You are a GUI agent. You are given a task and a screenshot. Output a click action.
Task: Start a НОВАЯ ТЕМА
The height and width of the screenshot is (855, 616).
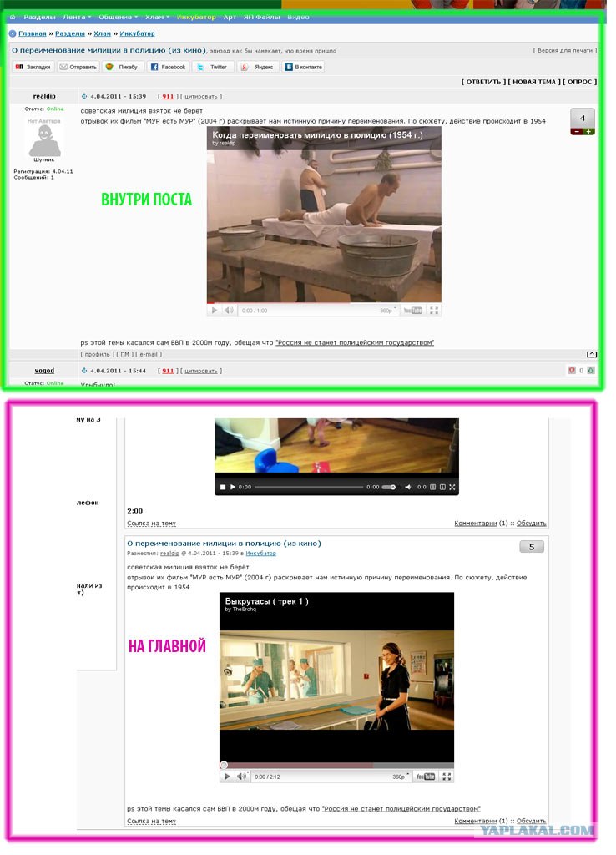(x=534, y=83)
